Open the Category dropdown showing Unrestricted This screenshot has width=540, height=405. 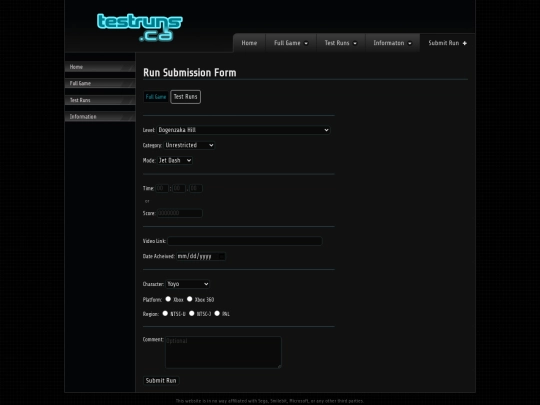pos(189,145)
